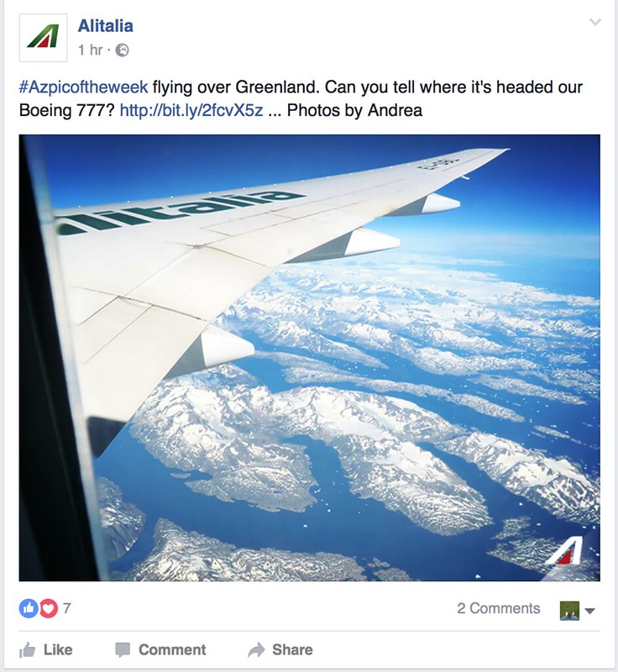Click the Comment button label
618x672 pixels.
pos(172,649)
